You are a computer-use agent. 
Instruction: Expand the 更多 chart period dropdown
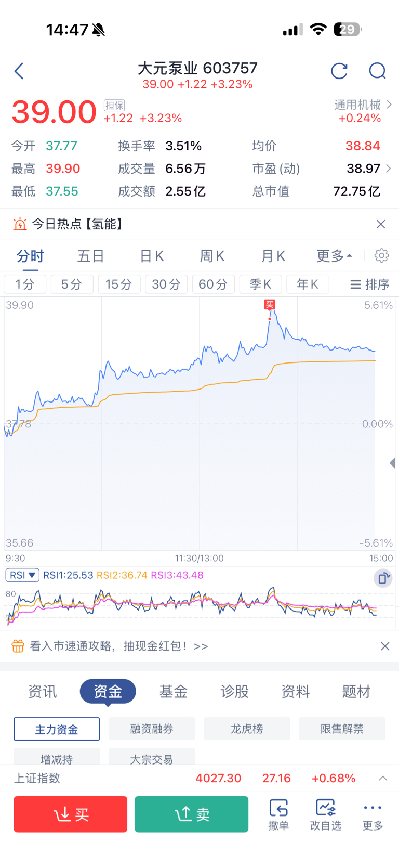(x=334, y=256)
